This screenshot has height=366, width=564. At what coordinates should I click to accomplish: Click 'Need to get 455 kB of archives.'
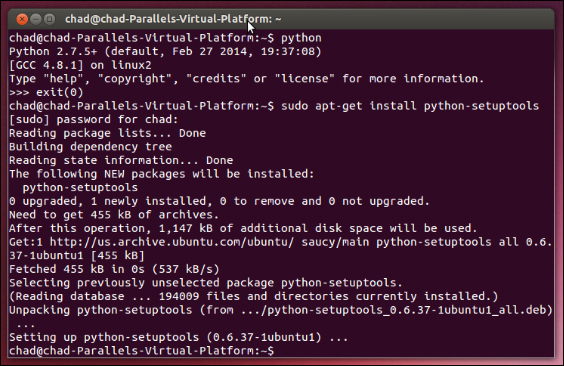point(114,215)
